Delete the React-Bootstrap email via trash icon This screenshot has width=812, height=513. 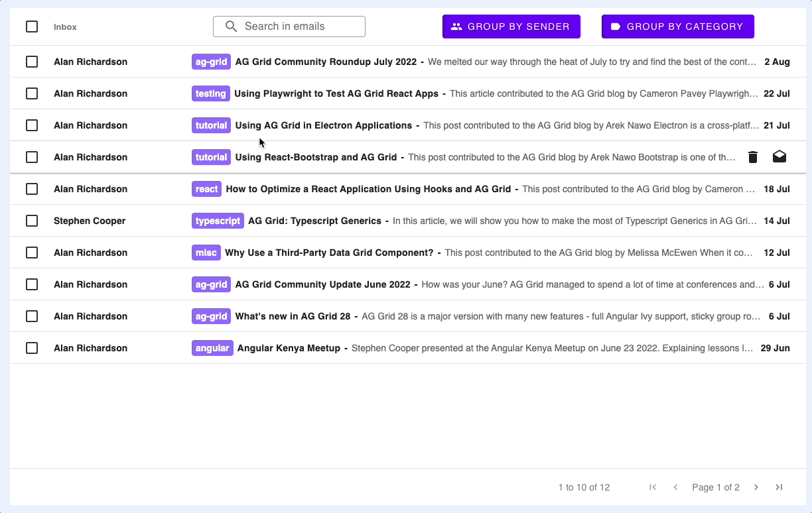(752, 156)
